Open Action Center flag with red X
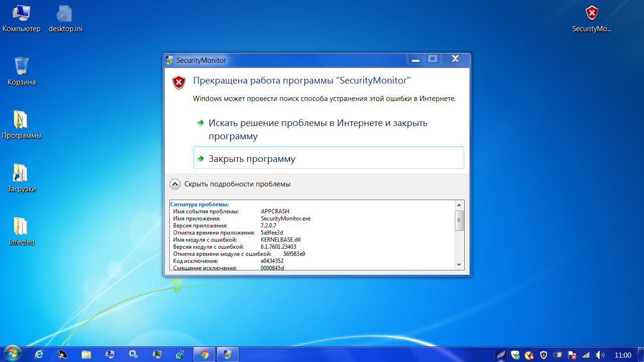 [x=572, y=355]
